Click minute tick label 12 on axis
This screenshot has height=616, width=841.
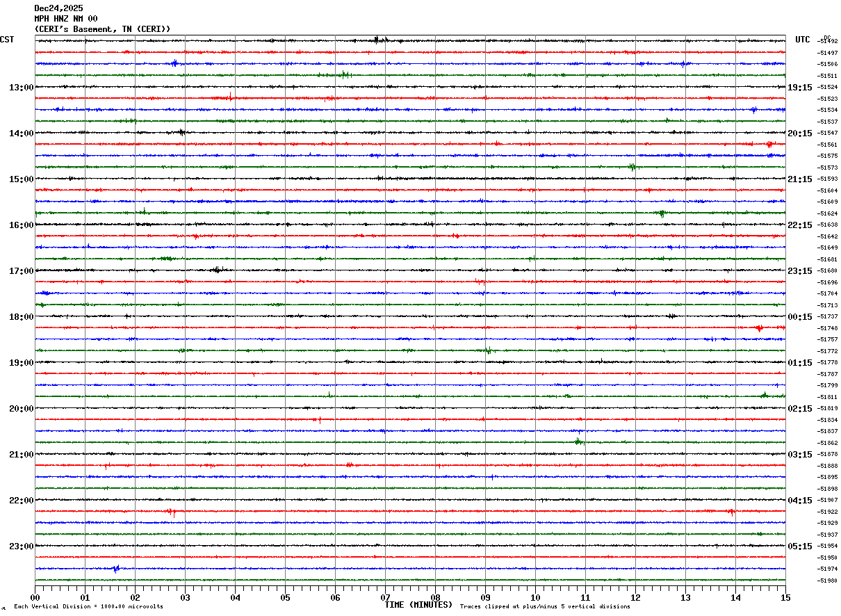(x=635, y=597)
